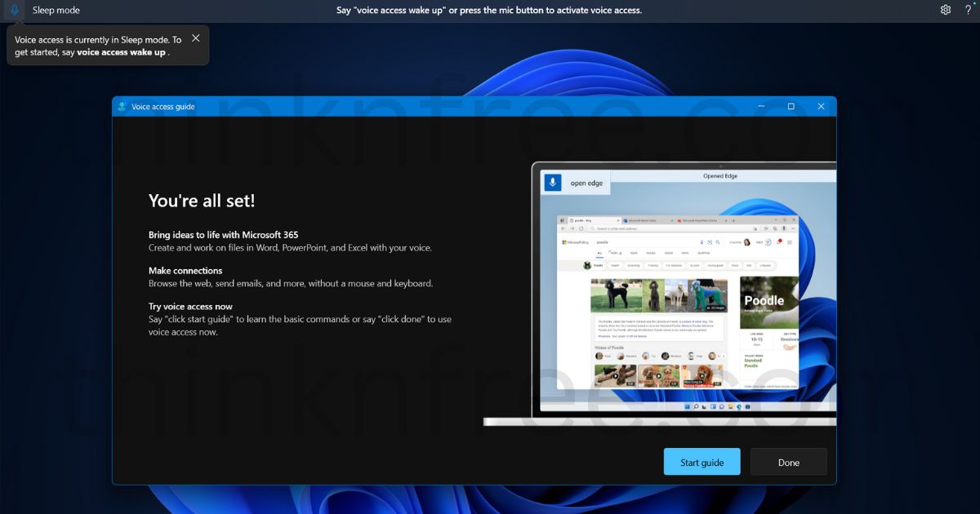Close the Voice access guide window
This screenshot has height=514, width=980.
[x=821, y=106]
